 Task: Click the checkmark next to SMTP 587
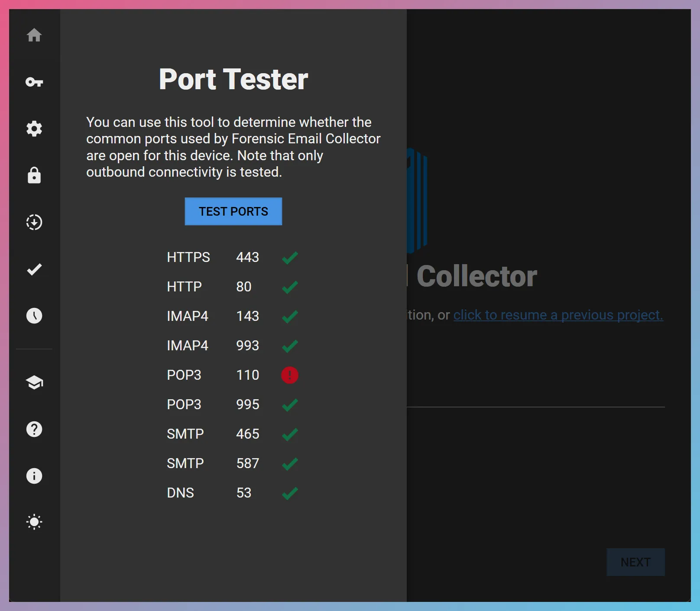(289, 463)
